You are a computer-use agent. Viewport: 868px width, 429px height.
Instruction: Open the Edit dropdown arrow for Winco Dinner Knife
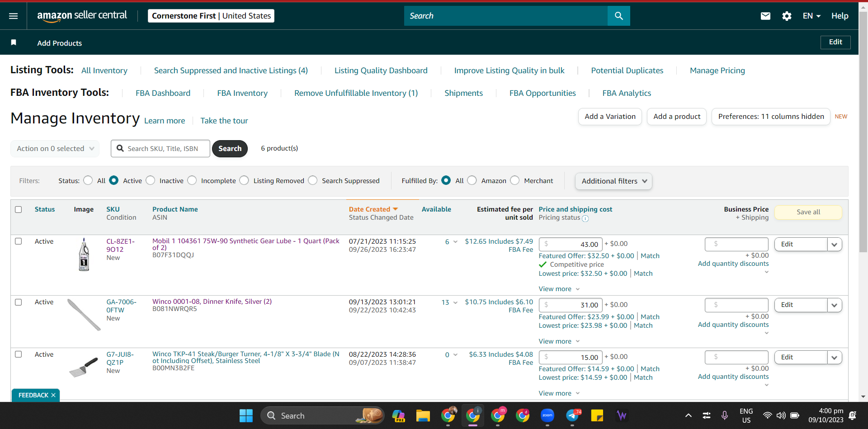pos(835,305)
